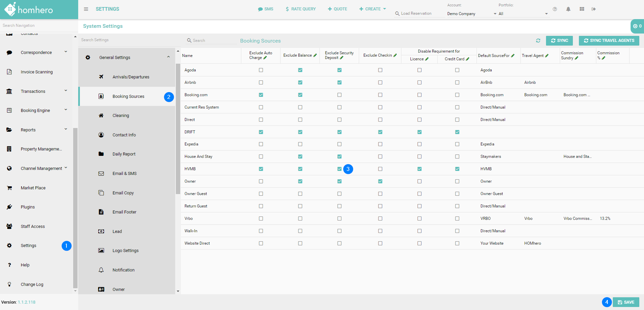The height and width of the screenshot is (310, 644).
Task: Uncheck Exclude Balance for Airbnb
Action: [x=300, y=82]
